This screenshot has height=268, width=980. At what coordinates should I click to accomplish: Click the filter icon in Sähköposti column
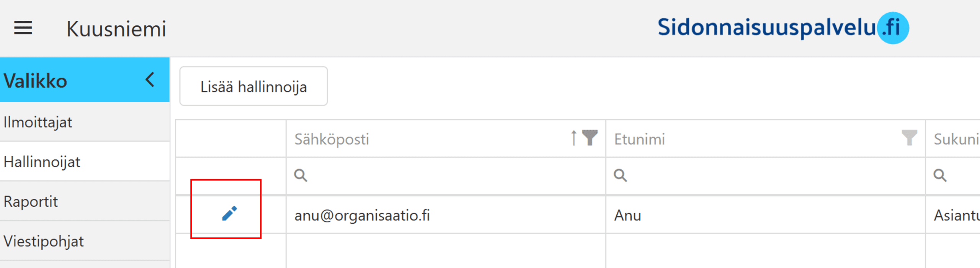[590, 138]
